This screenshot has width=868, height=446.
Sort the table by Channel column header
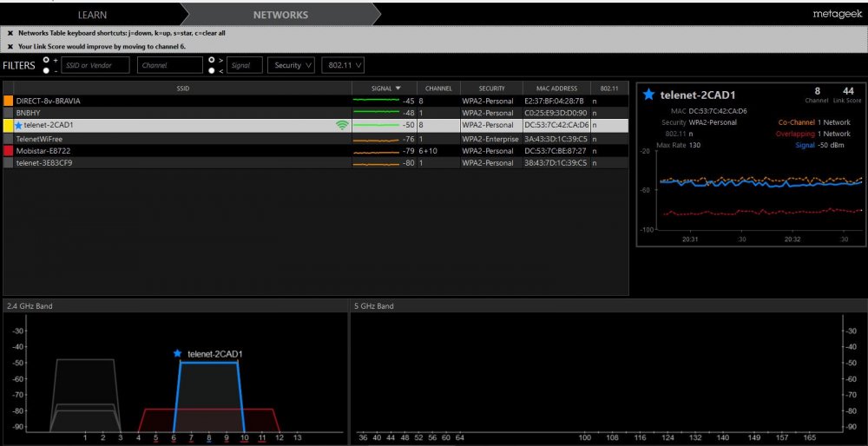tap(437, 89)
